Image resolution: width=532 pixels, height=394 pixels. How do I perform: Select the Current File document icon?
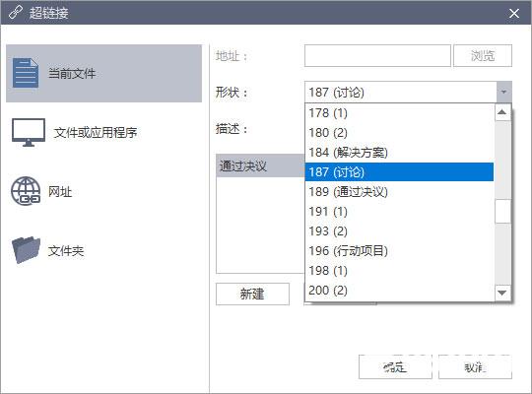click(26, 73)
